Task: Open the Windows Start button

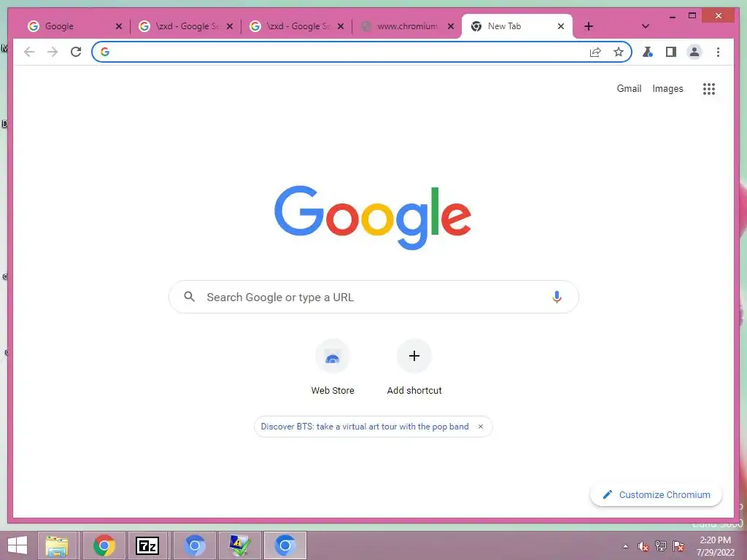Action: click(18, 545)
